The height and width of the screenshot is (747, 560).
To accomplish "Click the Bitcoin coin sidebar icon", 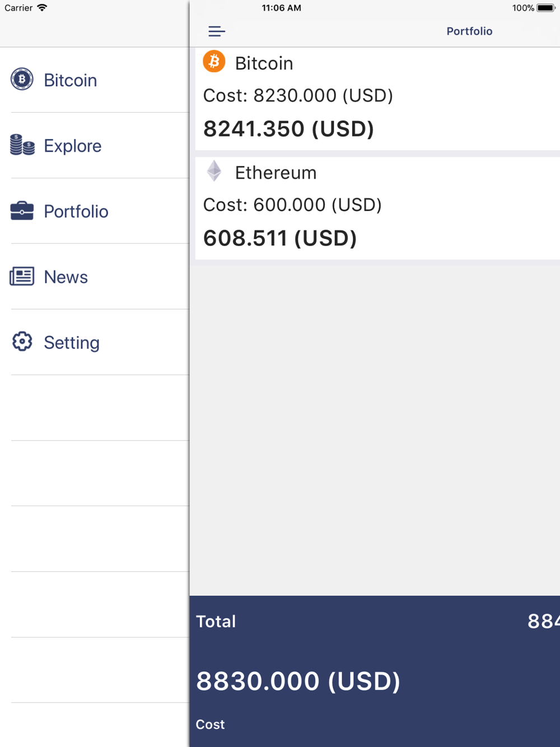I will [22, 80].
